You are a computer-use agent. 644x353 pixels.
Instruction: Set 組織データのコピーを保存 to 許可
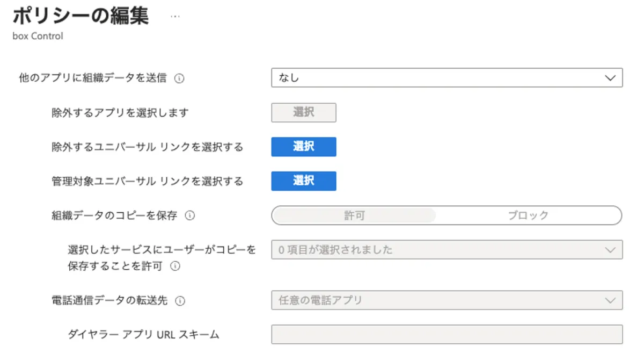(354, 215)
